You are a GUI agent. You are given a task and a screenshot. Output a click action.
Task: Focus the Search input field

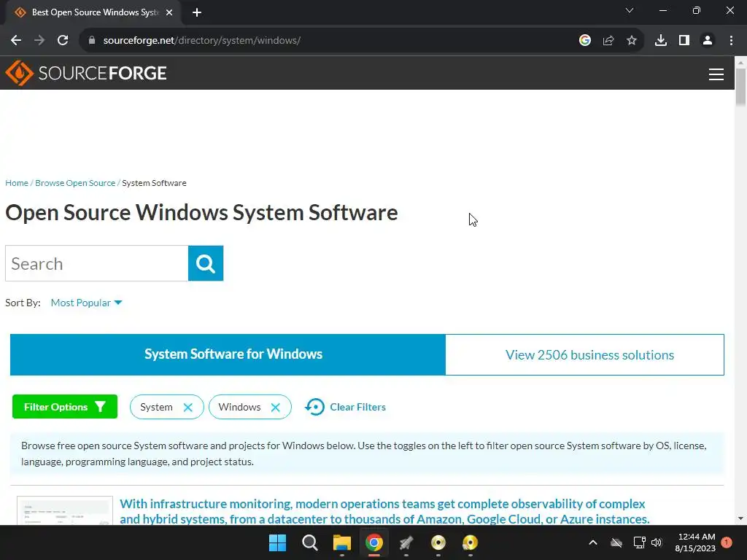tap(97, 263)
